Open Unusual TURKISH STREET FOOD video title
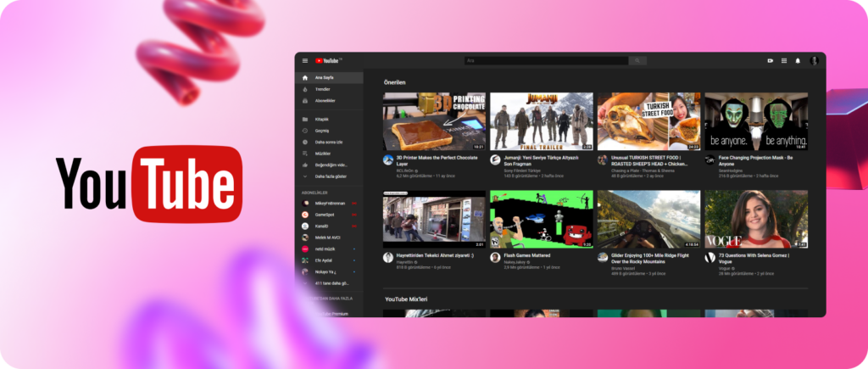Screen dimensions: 868x369 (651, 160)
